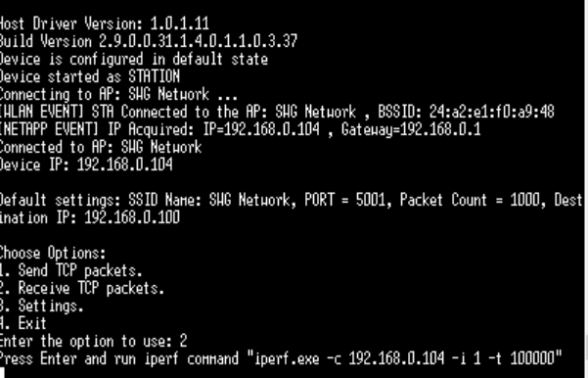The height and width of the screenshot is (378, 588).
Task: Click the NETAPP EVENT IP Acquired line
Action: [x=240, y=129]
